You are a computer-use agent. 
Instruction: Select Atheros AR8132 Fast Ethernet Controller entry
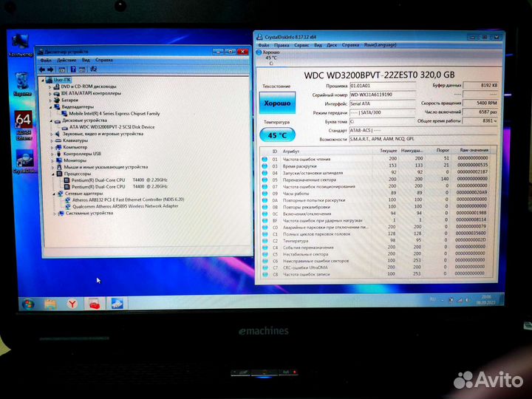125,199
